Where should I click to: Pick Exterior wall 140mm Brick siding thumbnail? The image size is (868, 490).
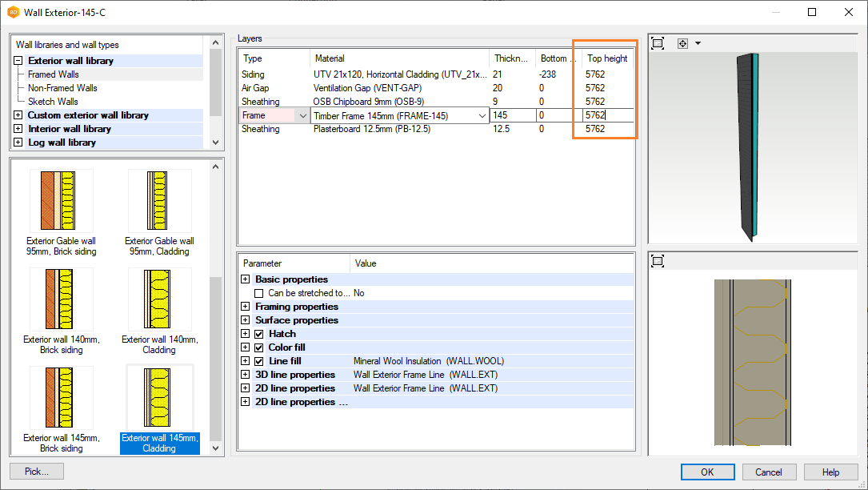click(62, 299)
